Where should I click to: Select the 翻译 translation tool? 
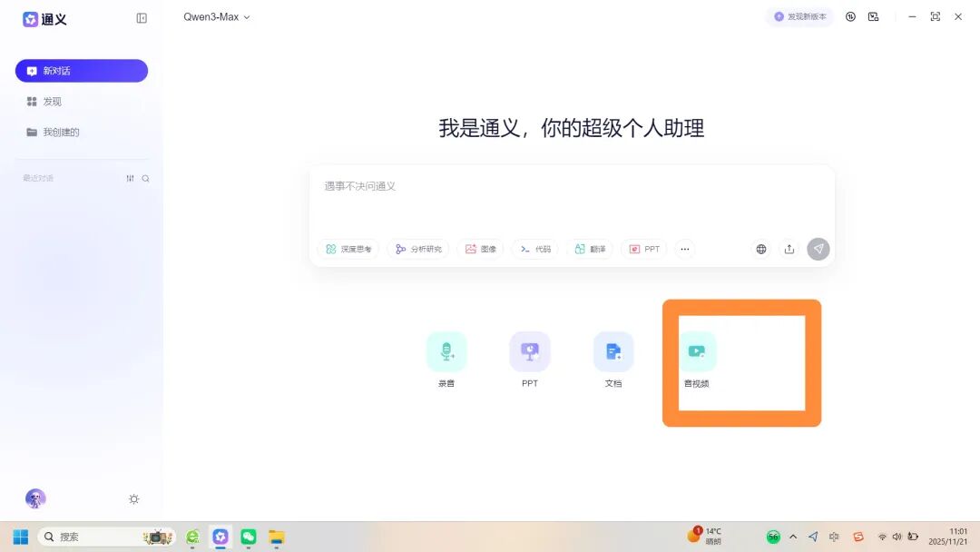(590, 248)
